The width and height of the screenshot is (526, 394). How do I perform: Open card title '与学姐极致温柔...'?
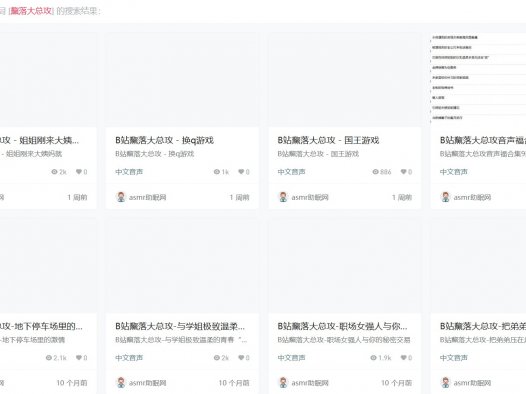click(180, 326)
